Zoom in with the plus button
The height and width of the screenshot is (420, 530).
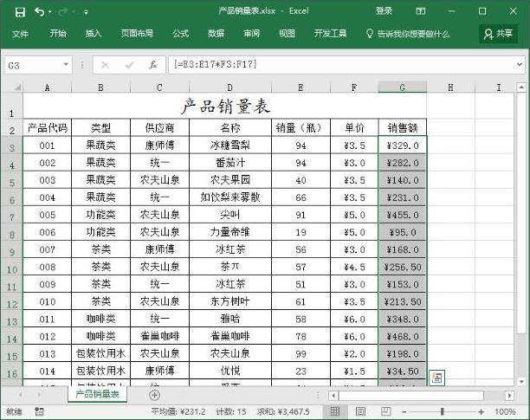pyautogui.click(x=481, y=412)
